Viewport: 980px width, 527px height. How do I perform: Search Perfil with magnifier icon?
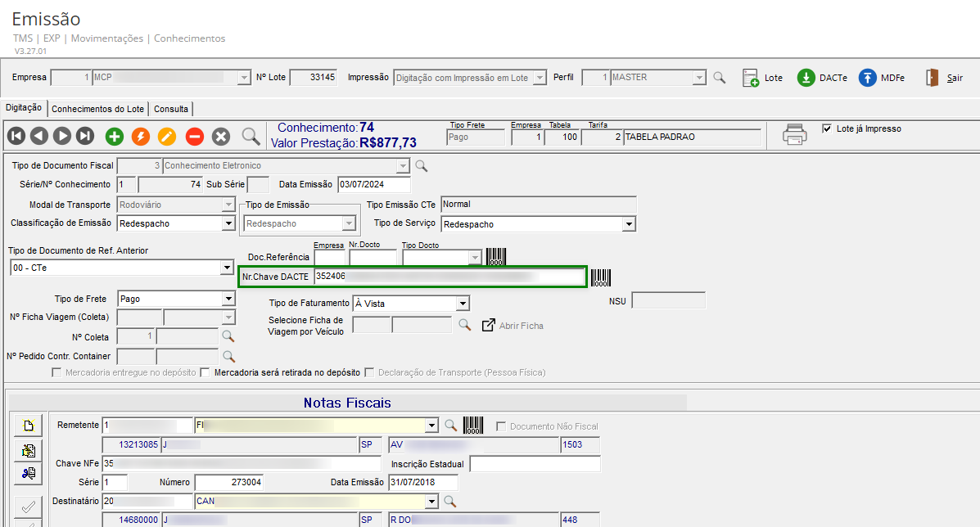720,78
